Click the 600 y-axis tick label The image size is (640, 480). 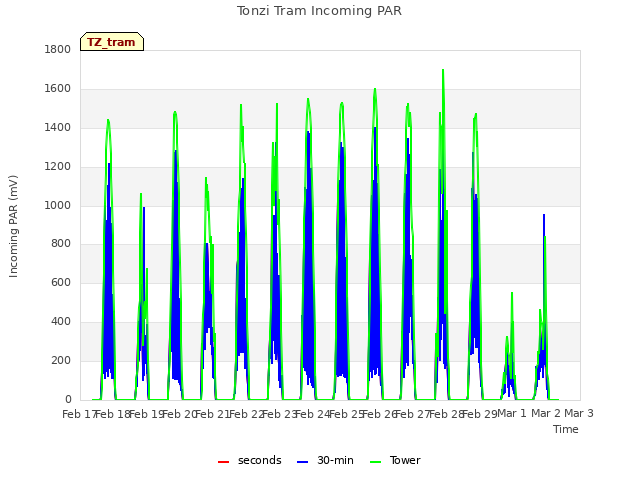pos(61,282)
